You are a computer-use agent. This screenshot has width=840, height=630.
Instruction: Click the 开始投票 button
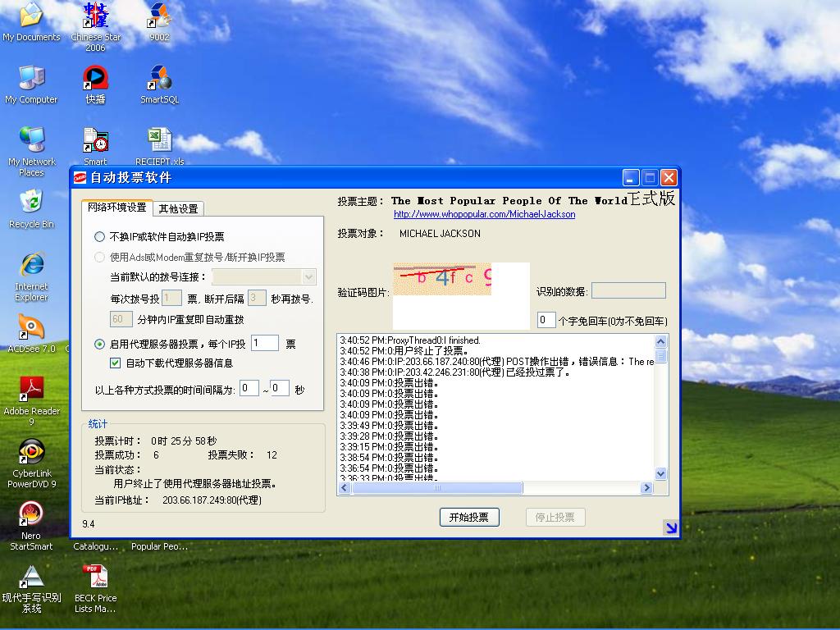[x=469, y=518]
